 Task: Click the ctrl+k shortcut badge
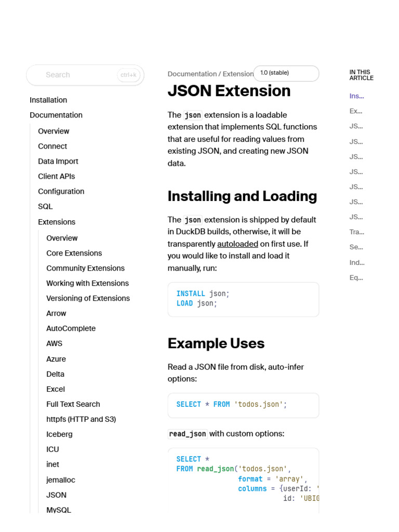coord(128,75)
